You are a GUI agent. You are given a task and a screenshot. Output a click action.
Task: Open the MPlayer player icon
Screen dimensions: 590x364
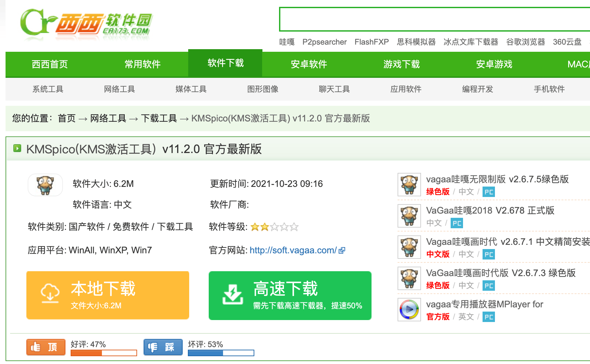[x=409, y=310]
